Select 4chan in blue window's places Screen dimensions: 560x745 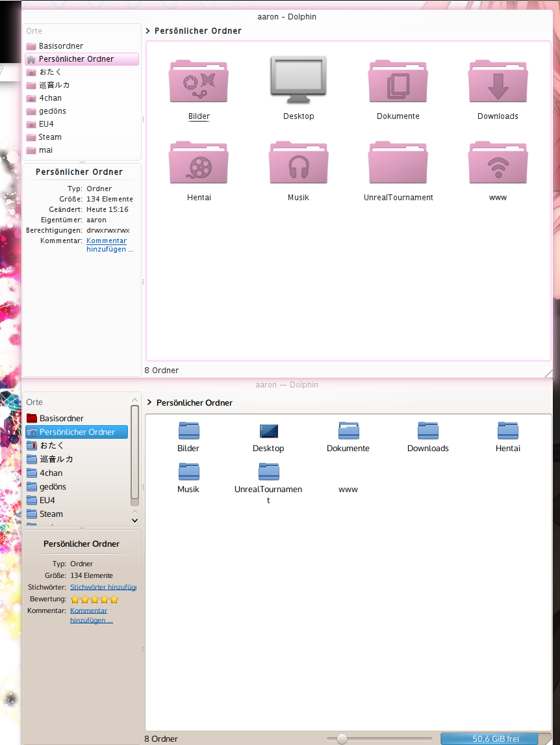(77, 473)
